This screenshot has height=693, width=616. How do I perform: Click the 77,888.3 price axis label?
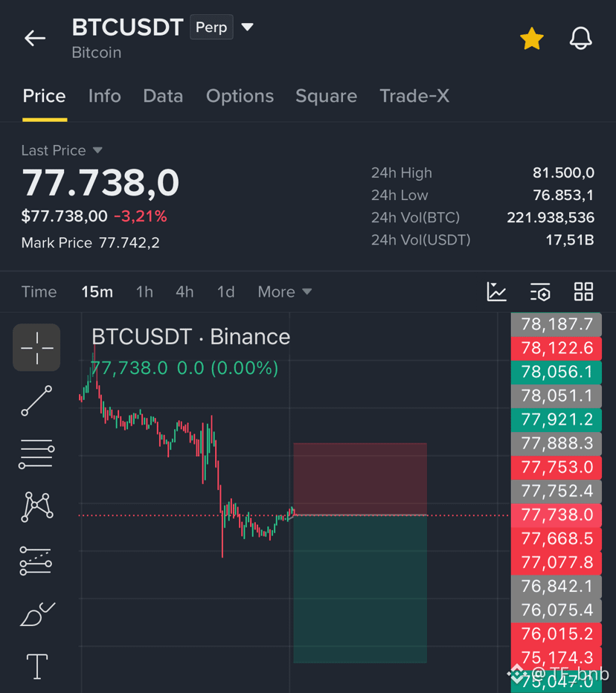[556, 443]
